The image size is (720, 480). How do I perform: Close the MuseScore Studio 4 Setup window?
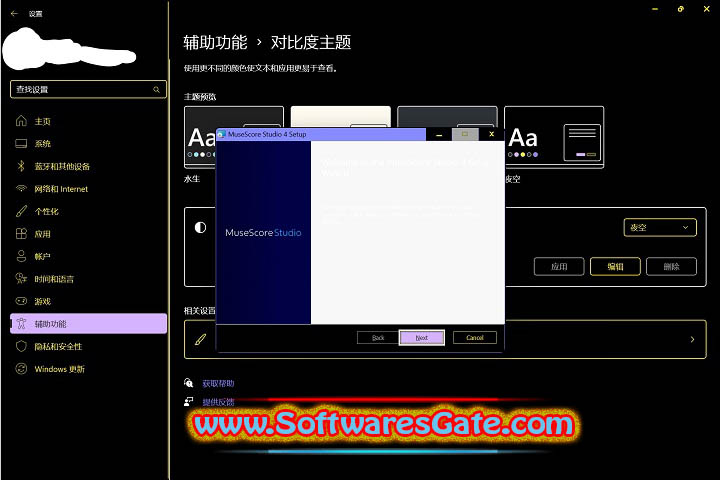491,134
